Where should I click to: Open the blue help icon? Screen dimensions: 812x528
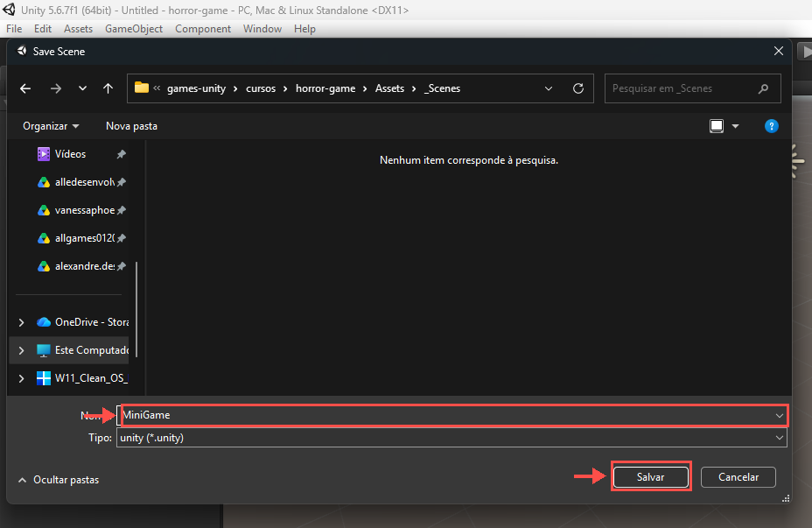pyautogui.click(x=771, y=126)
